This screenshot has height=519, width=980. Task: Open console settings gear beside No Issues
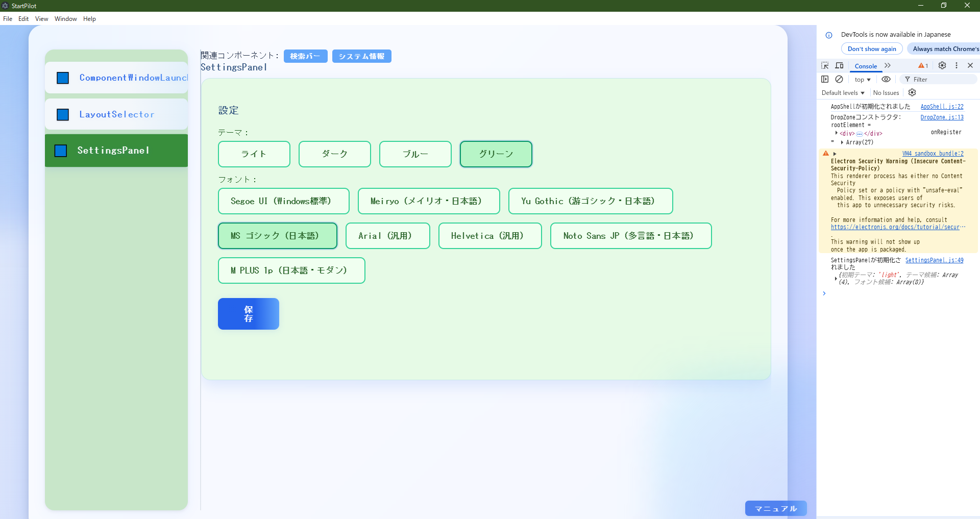click(912, 92)
